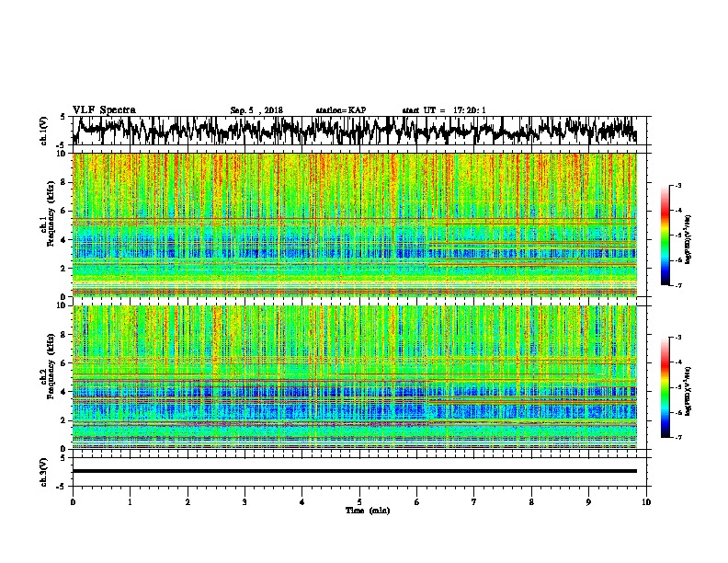Click the "ch.1(V)" waveform axis label
This screenshot has width=728, height=563.
pos(43,131)
